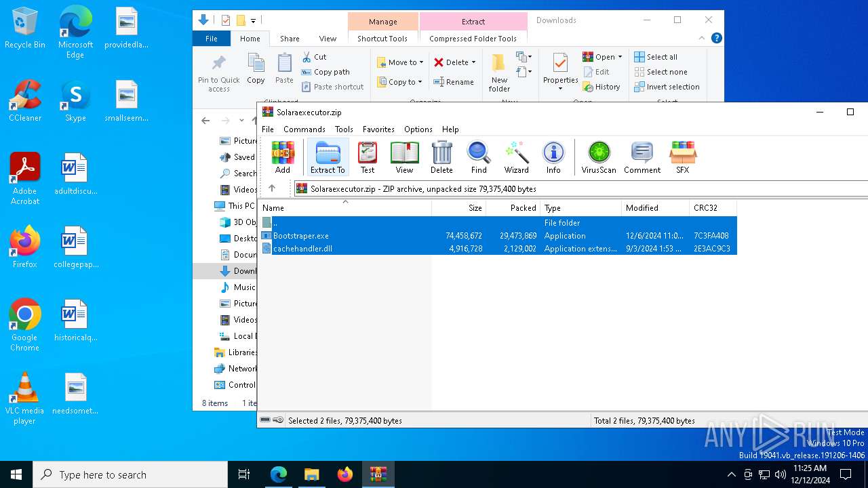Click the Windows Start button
The width and height of the screenshot is (868, 488).
click(16, 474)
